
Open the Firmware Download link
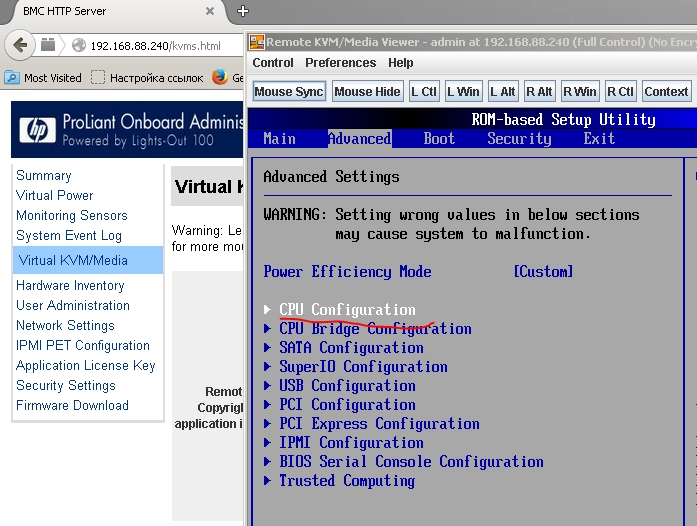click(x=72, y=406)
